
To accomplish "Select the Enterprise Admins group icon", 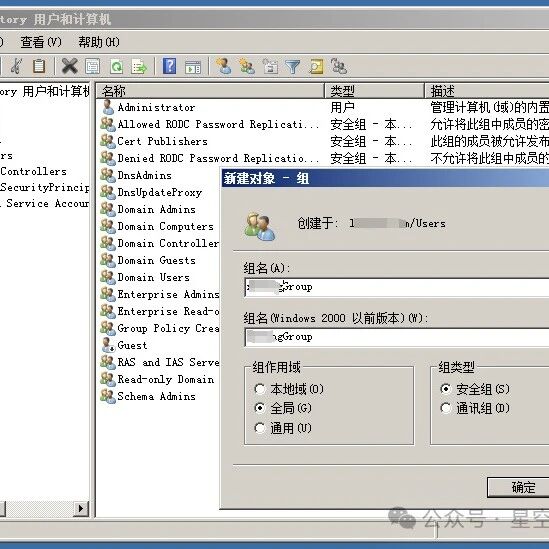I will pos(108,294).
